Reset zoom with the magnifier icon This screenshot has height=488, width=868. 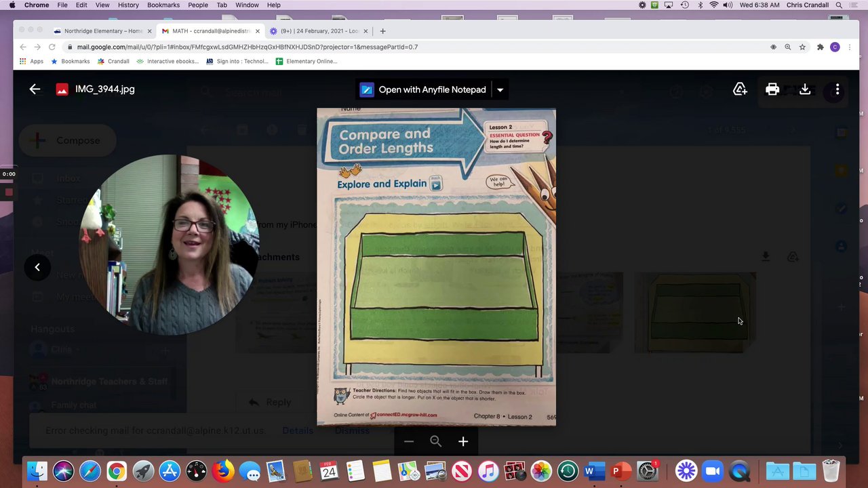pos(436,441)
